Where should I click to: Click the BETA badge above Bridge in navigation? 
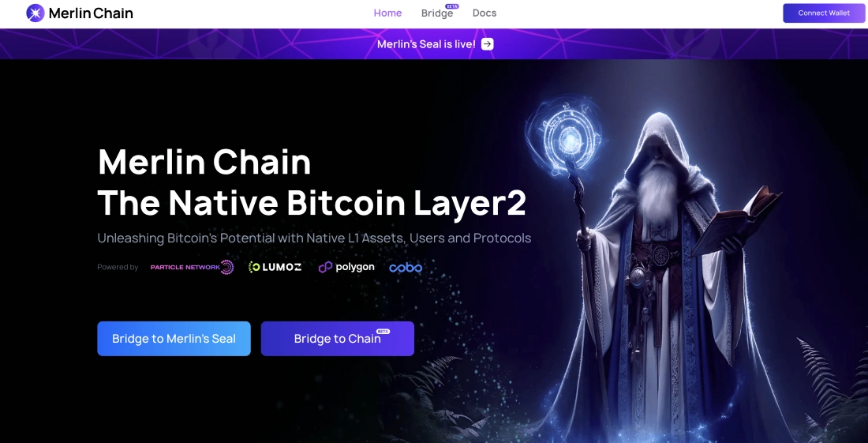[452, 6]
